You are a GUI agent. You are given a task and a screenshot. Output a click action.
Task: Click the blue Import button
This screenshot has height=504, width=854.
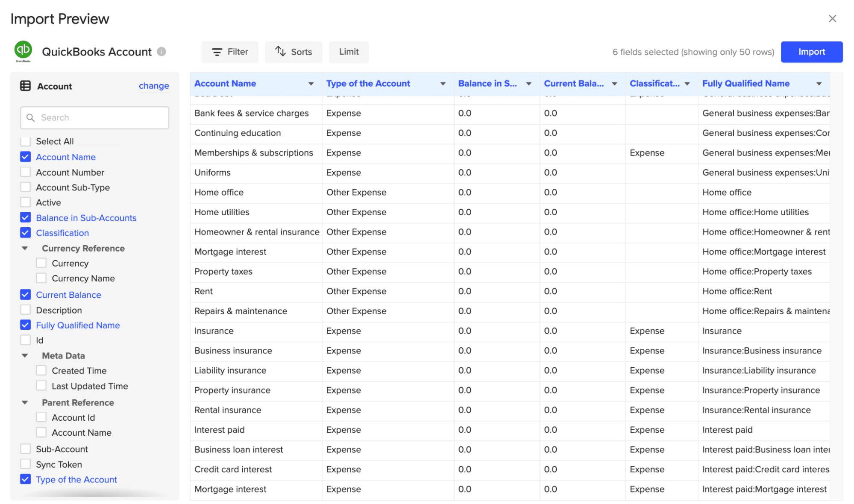(811, 52)
